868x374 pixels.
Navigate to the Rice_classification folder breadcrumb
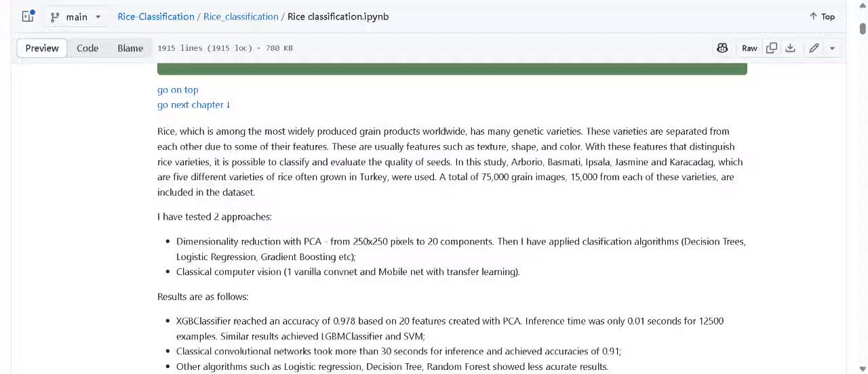241,16
